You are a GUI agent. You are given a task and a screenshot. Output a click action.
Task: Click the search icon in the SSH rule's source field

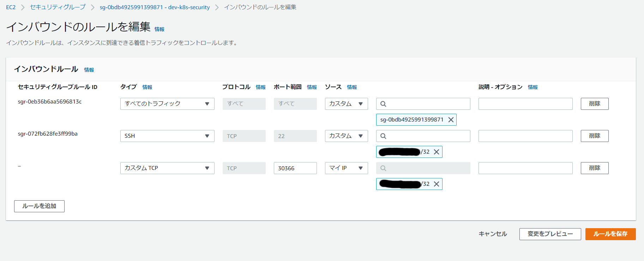383,136
